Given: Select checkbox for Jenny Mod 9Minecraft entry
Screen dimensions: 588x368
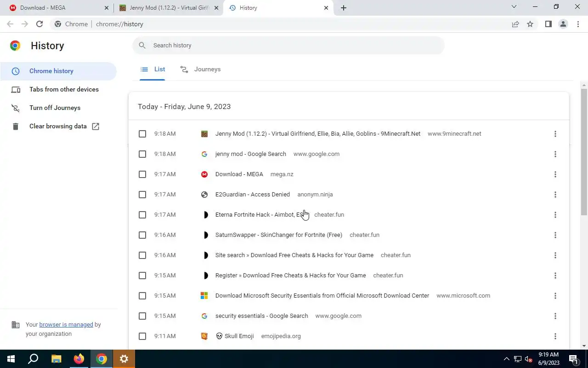Looking at the screenshot, I should tap(142, 134).
